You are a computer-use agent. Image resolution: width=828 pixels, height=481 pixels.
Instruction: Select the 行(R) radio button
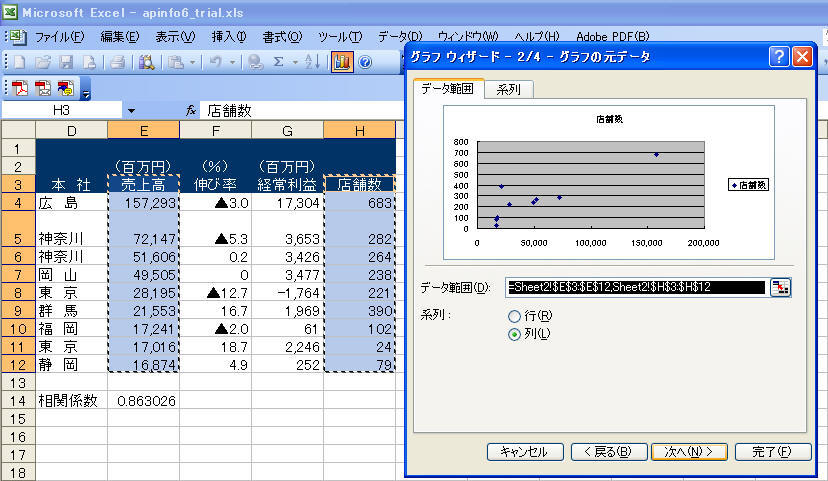515,316
